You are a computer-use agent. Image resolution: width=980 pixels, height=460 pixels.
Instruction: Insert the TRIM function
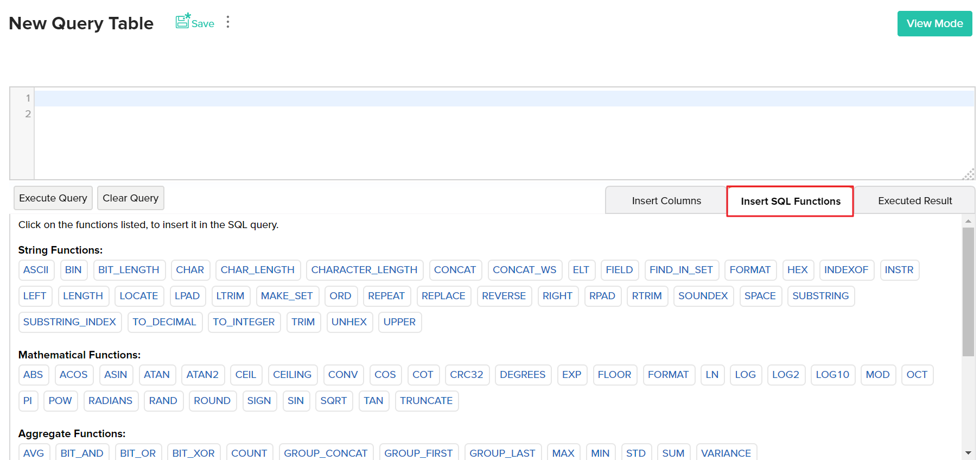(303, 322)
